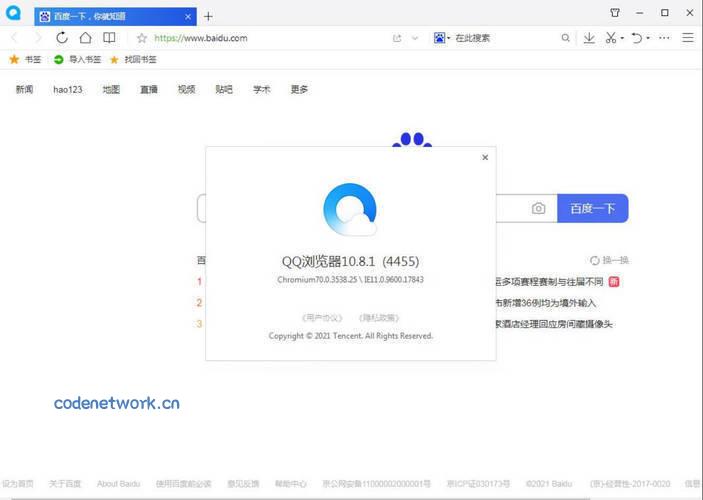The height and width of the screenshot is (500, 703).
Task: Click the QQ Browser logo in title bar
Action: click(x=13, y=13)
